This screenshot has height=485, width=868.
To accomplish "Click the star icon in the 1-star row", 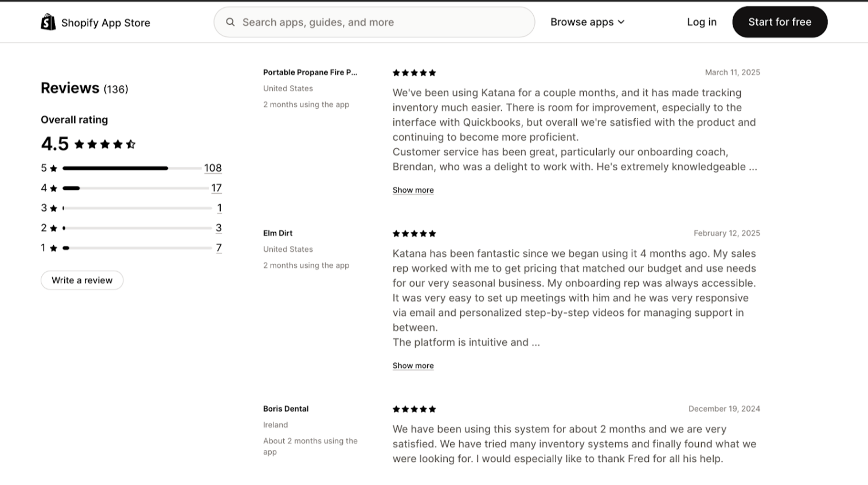I will (53, 248).
